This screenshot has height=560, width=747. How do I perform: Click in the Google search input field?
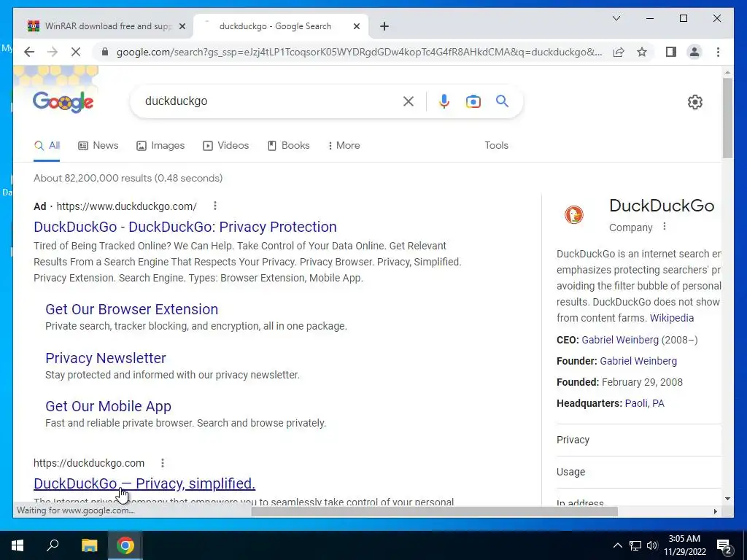pyautogui.click(x=271, y=101)
